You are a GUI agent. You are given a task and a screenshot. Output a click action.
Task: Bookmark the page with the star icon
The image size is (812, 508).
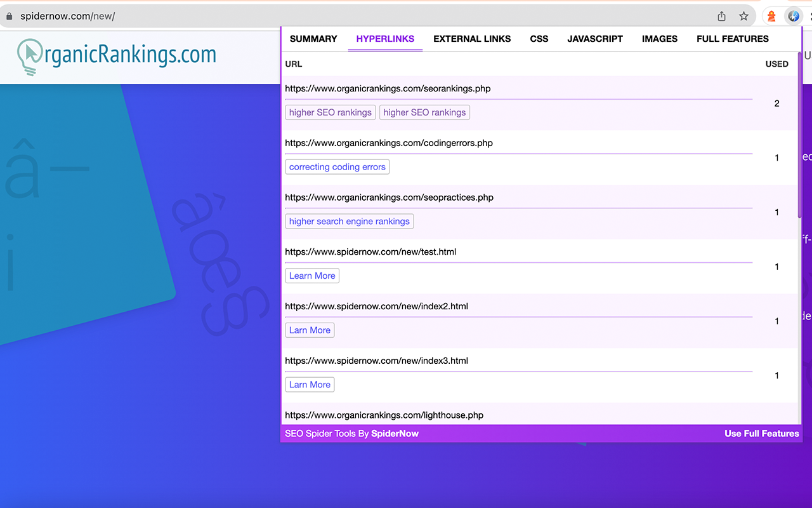click(x=743, y=16)
